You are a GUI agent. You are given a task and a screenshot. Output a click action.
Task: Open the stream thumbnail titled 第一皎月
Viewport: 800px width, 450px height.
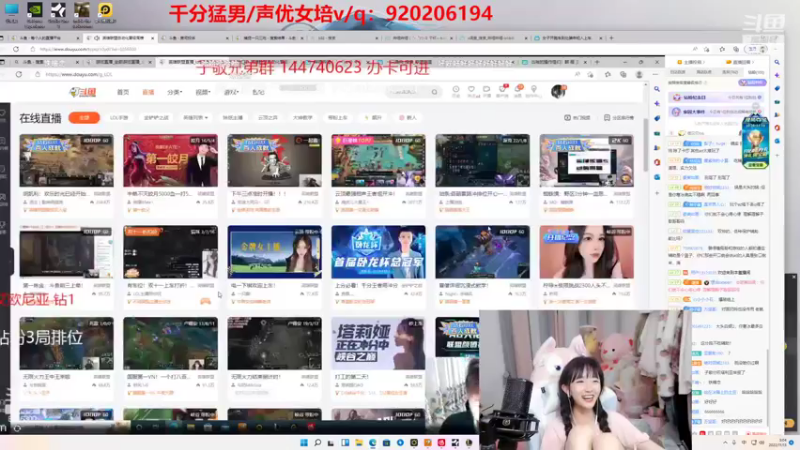(x=170, y=161)
